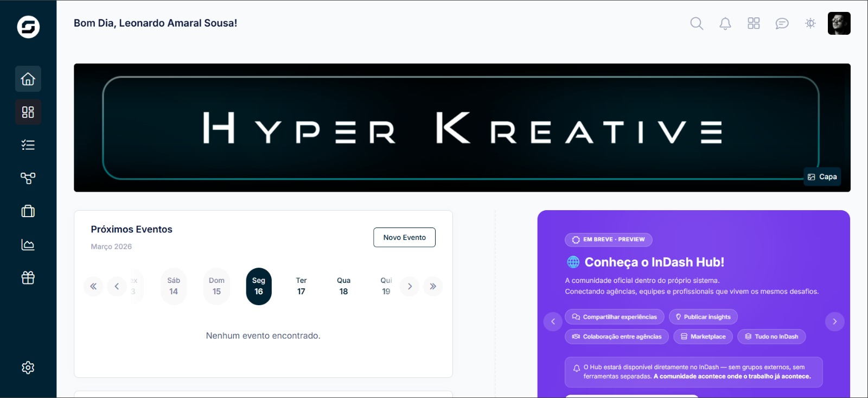
Task: Click the Capa cover image button
Action: 822,177
